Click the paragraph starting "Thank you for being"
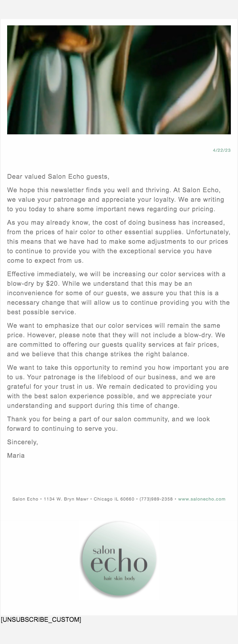 click(108, 424)
